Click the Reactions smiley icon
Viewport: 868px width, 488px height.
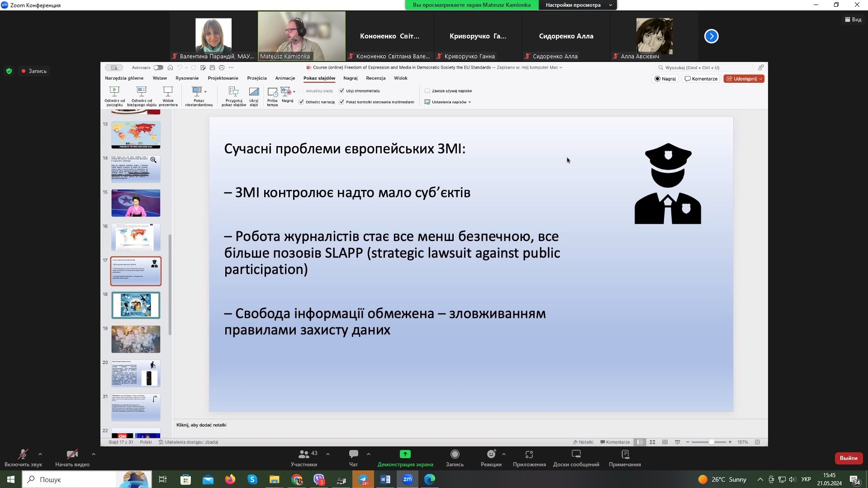point(491,455)
